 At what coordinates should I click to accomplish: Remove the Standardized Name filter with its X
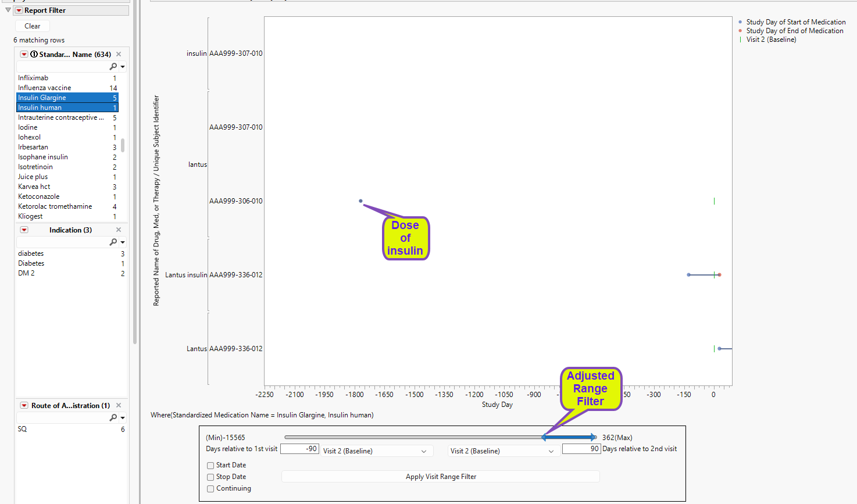(119, 54)
